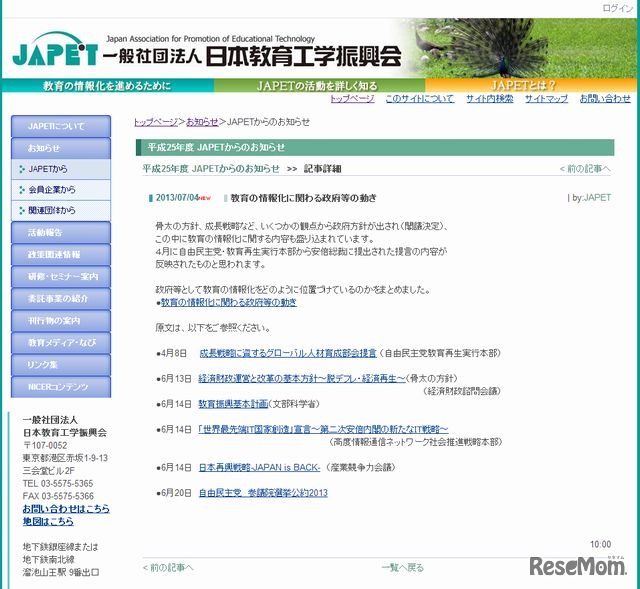Open 平成25年度 JAPETからのお知らせ link above the article
This screenshot has width=640, height=589.
click(211, 169)
